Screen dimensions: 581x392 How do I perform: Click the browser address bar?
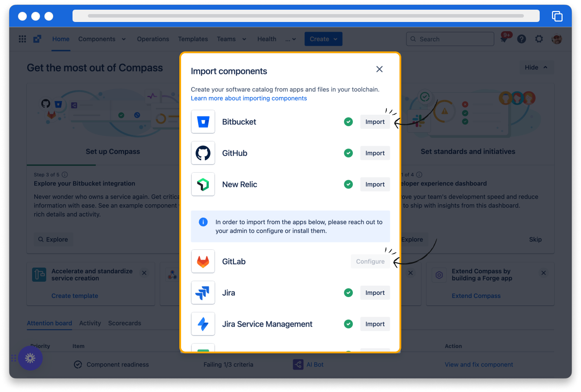(306, 16)
